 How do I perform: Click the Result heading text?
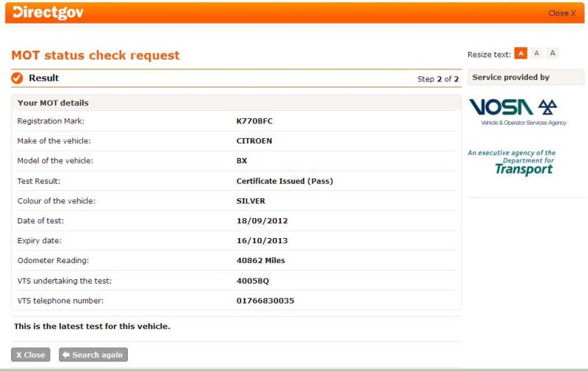[x=43, y=78]
